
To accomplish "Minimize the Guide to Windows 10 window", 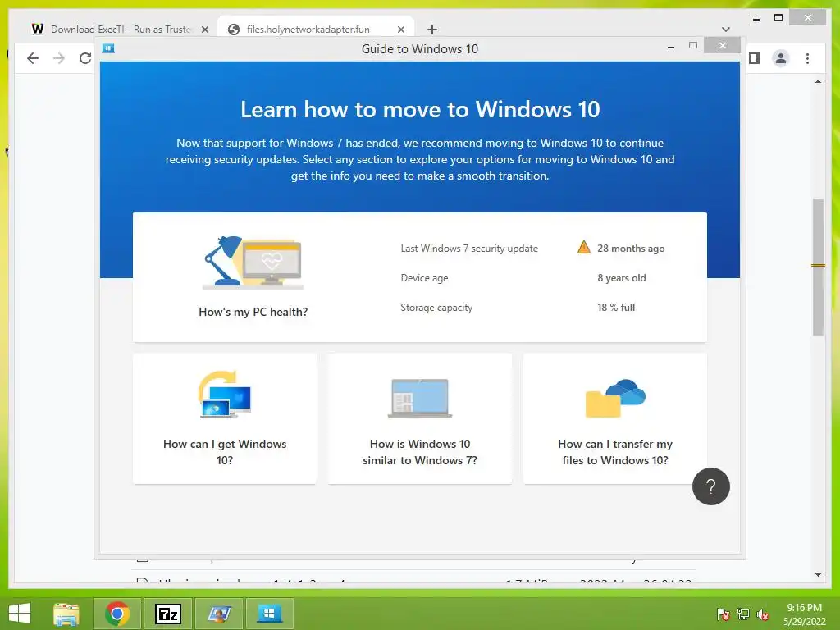I will 671,47.
